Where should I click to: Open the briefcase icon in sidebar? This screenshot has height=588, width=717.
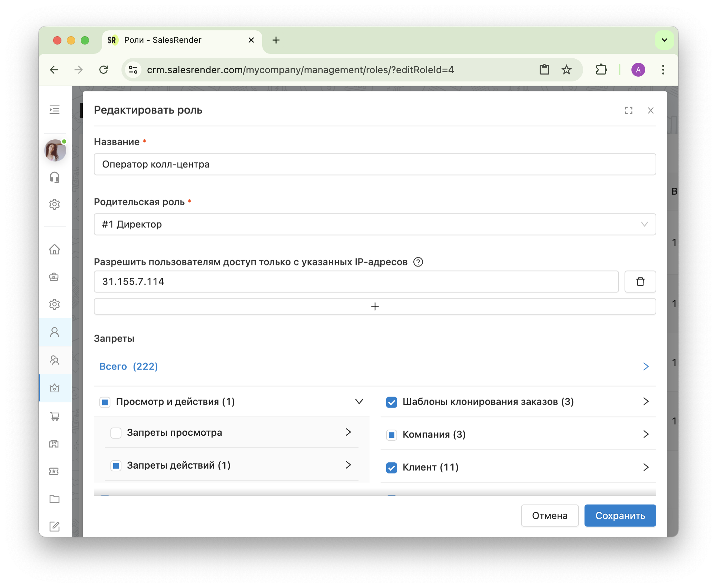(55, 277)
